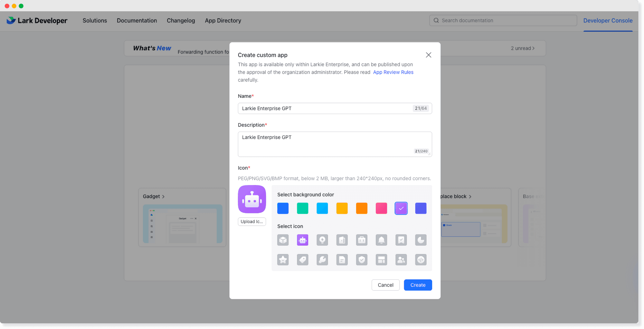The height and width of the screenshot is (329, 644).
Task: Expand the Gadget section
Action: (154, 196)
